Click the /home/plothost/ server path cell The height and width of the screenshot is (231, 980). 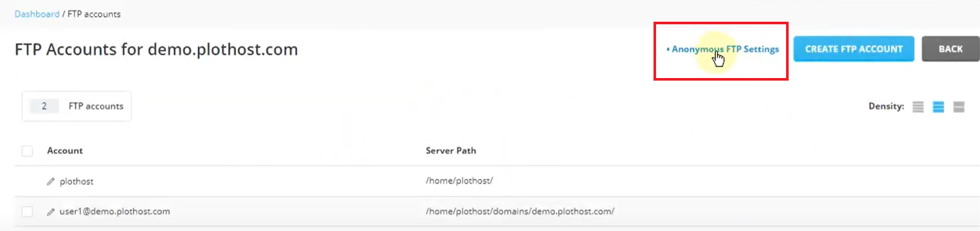pyautogui.click(x=459, y=181)
